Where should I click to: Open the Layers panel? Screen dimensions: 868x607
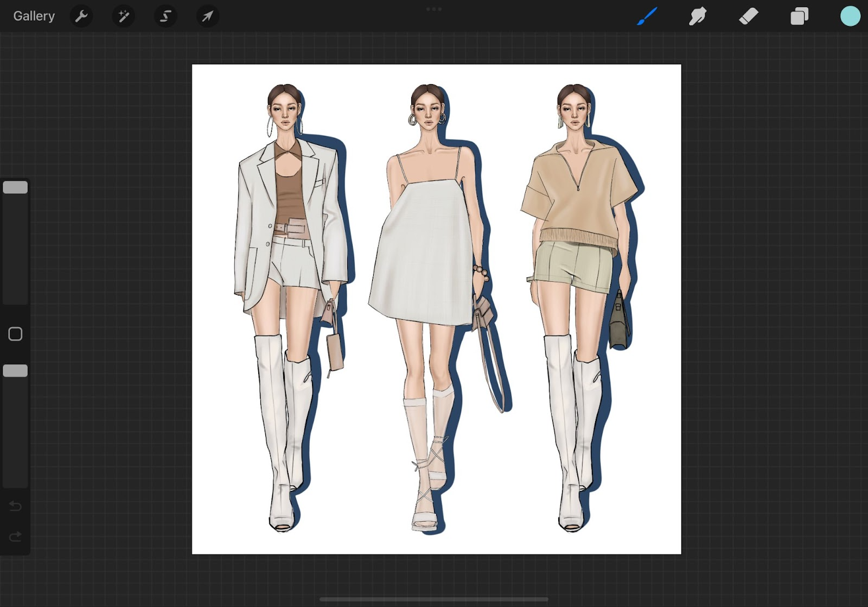click(799, 16)
